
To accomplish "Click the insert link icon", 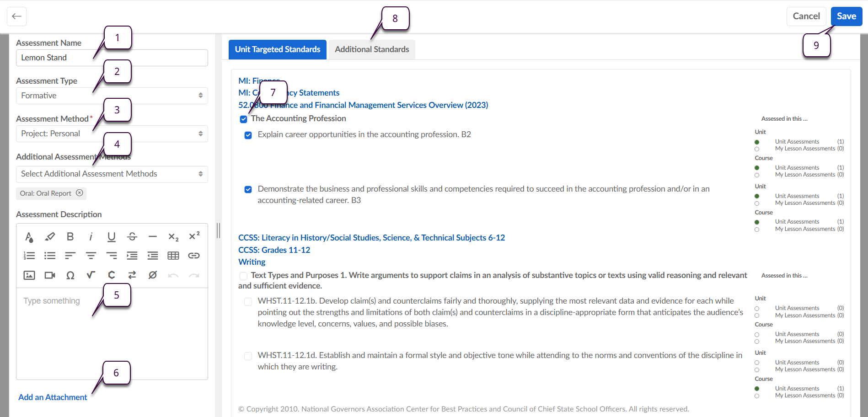I will pos(194,256).
